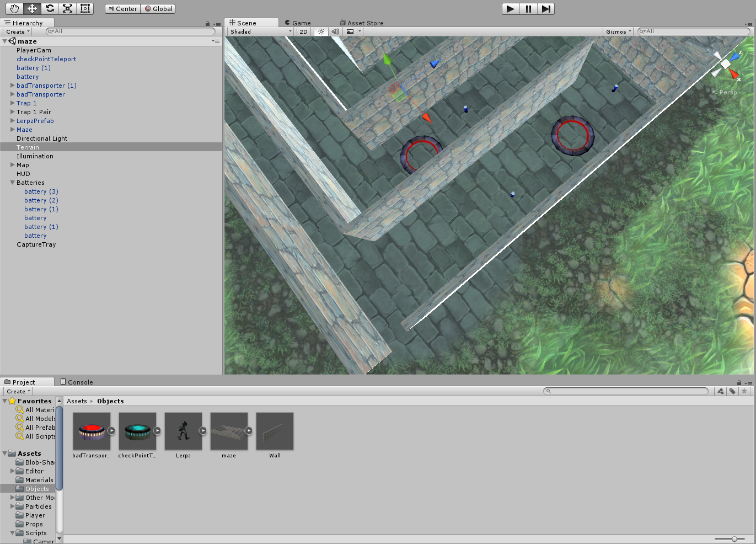The height and width of the screenshot is (544, 756).
Task: Toggle the Center pivot button
Action: click(x=122, y=9)
